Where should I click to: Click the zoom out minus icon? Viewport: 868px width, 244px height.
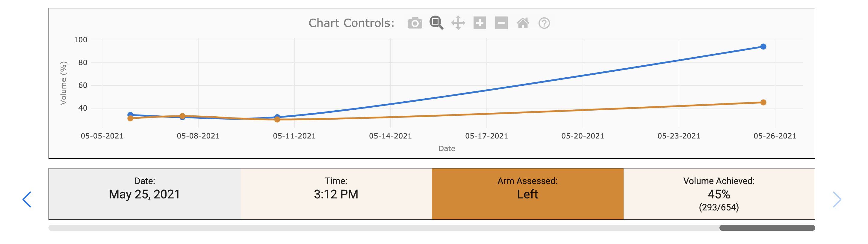coord(501,23)
